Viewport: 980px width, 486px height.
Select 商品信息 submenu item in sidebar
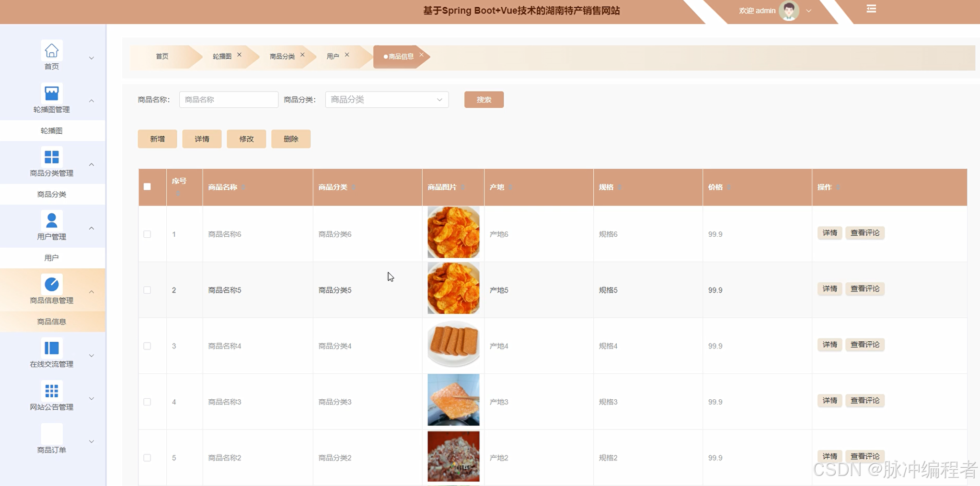point(52,322)
